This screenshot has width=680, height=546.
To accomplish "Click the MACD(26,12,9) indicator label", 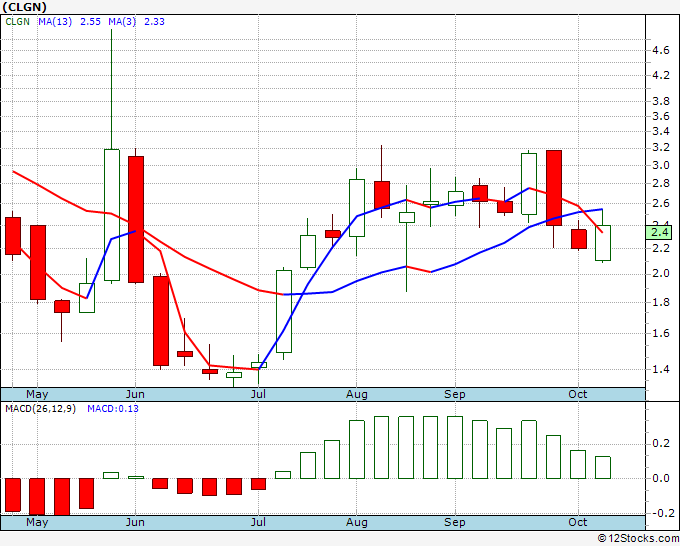I will 40,409.
